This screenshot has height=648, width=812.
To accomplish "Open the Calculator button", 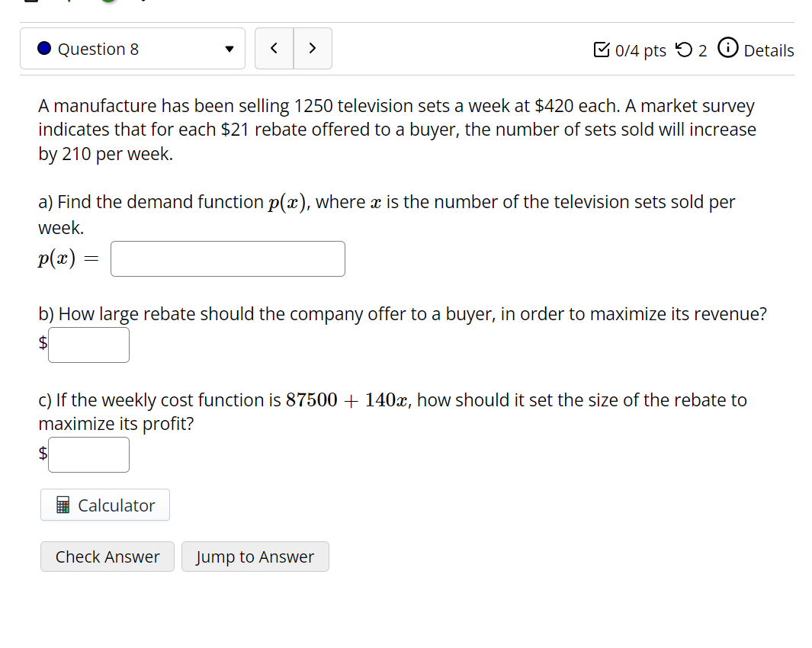I will 105,505.
